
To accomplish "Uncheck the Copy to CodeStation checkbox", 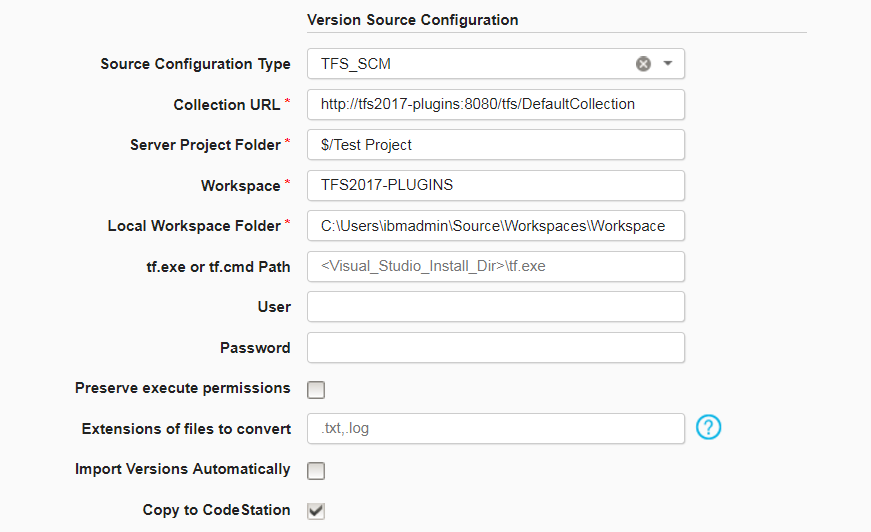I will (316, 511).
